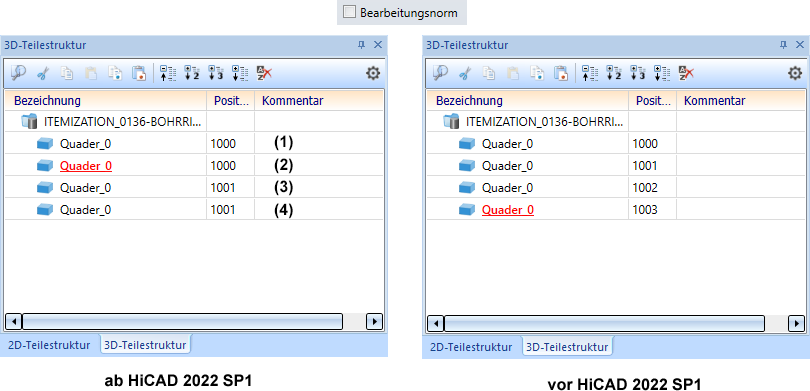Click the scissors cut icon in the vor HiCAD panel
Viewport: 810px width, 391px height.
[464, 74]
